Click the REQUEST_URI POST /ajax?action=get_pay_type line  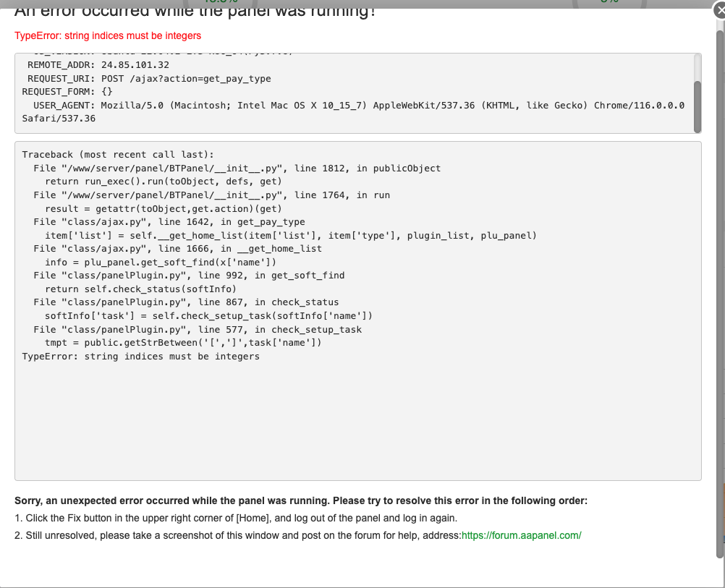pos(149,79)
